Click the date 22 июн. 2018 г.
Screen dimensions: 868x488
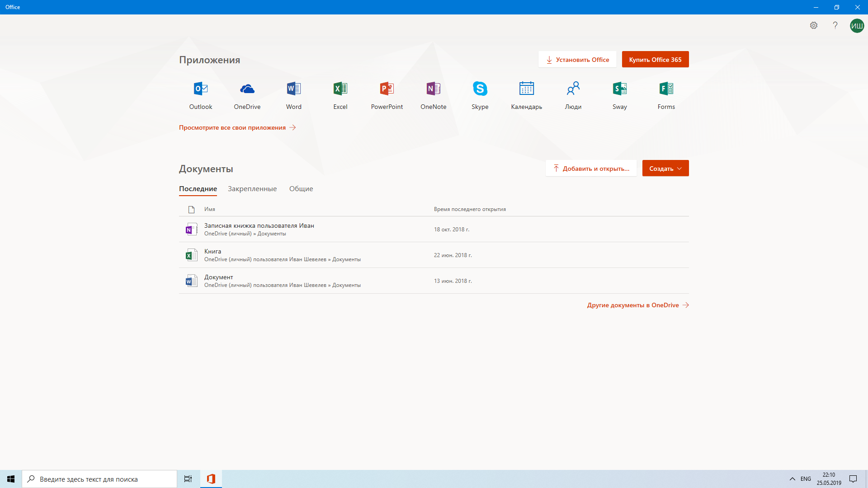(x=453, y=255)
